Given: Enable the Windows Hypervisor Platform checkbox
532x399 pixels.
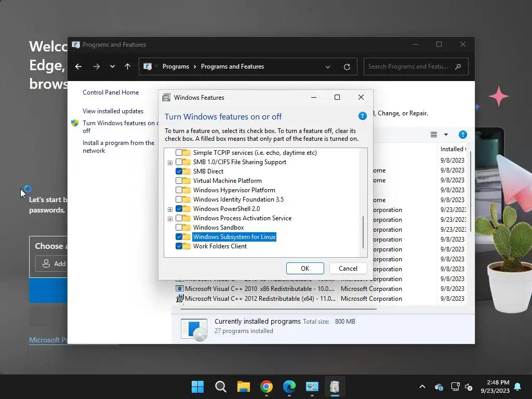Looking at the screenshot, I should tap(179, 190).
